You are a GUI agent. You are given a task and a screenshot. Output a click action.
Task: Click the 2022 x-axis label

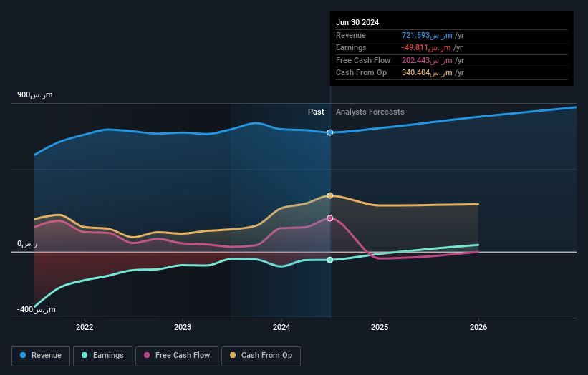pos(85,327)
